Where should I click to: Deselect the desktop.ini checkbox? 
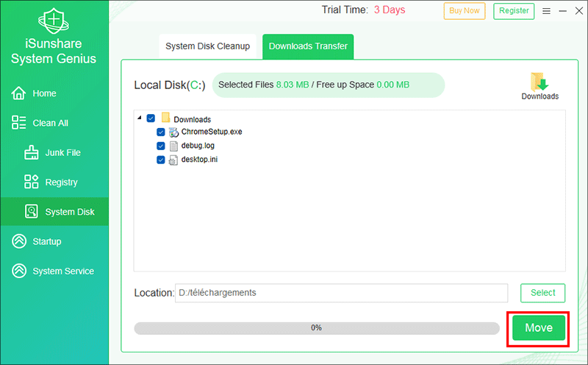[161, 159]
